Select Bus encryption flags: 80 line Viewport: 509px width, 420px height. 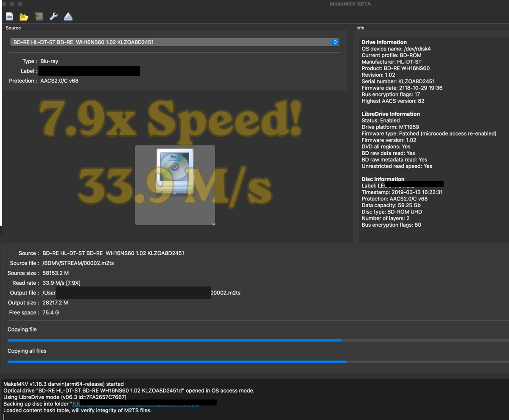pyautogui.click(x=391, y=225)
